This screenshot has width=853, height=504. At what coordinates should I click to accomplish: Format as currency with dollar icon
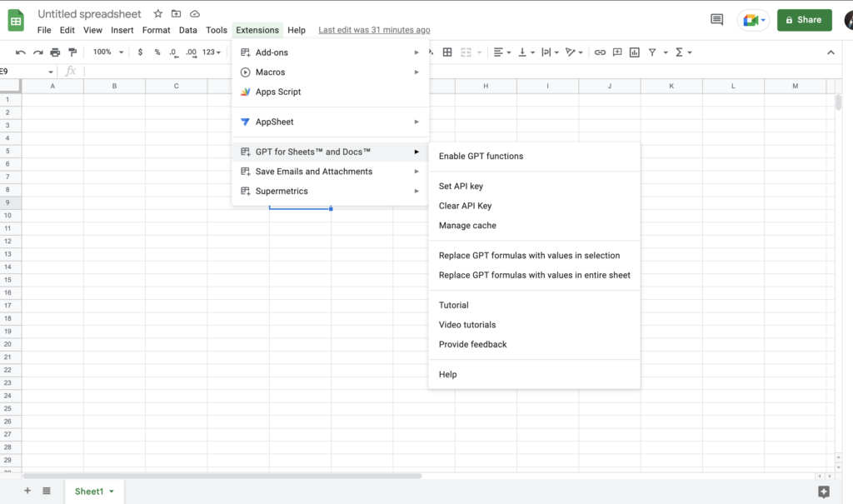coord(140,52)
